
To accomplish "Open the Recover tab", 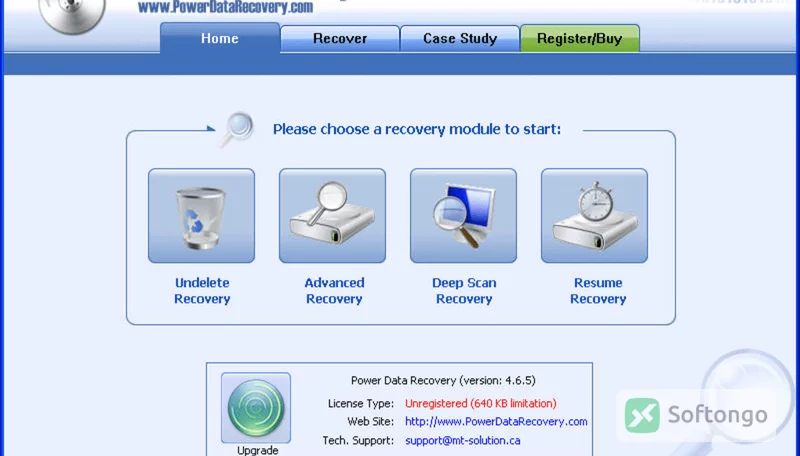I will coord(340,39).
